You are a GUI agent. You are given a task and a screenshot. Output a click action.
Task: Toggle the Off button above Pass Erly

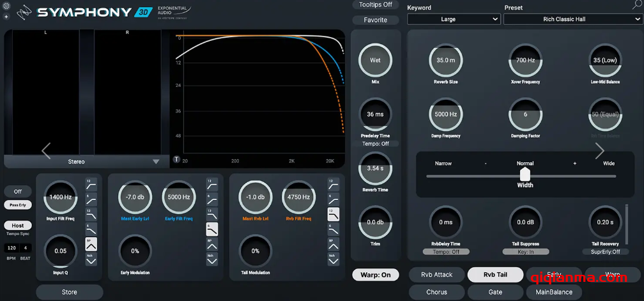coord(18,191)
